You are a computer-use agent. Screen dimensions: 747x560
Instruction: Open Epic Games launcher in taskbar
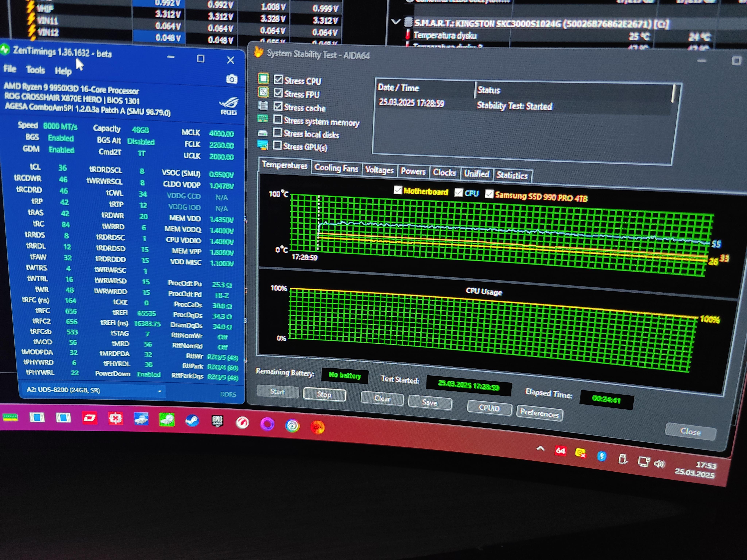[218, 421]
